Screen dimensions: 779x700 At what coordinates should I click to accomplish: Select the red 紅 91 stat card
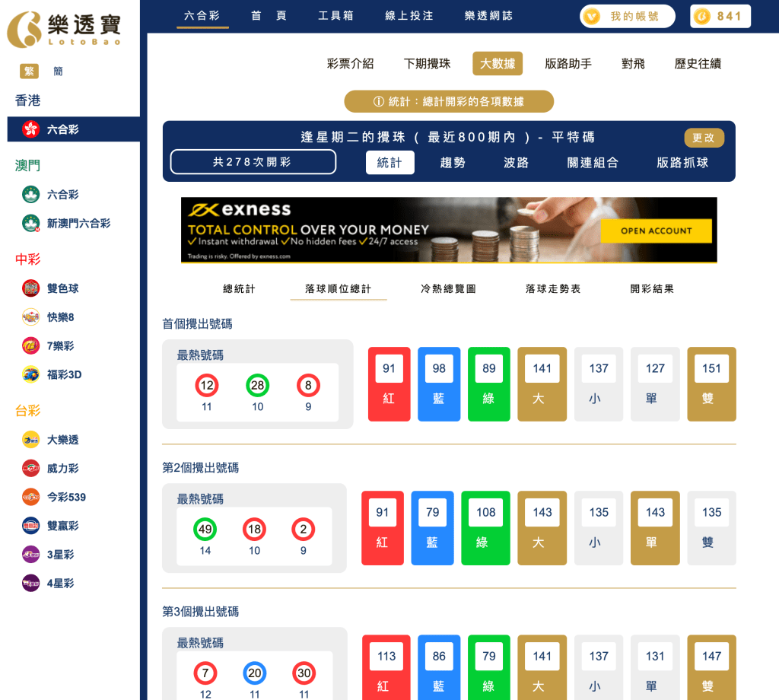(389, 383)
